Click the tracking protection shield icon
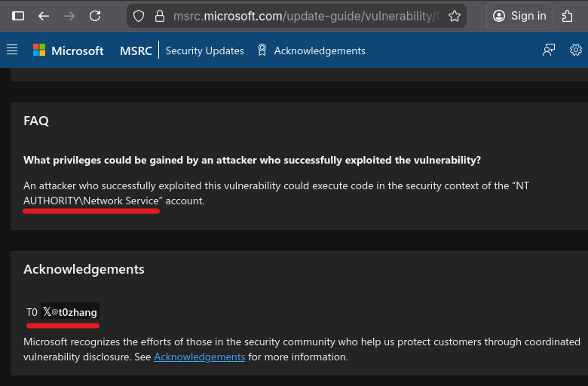This screenshot has width=588, height=386. [138, 16]
